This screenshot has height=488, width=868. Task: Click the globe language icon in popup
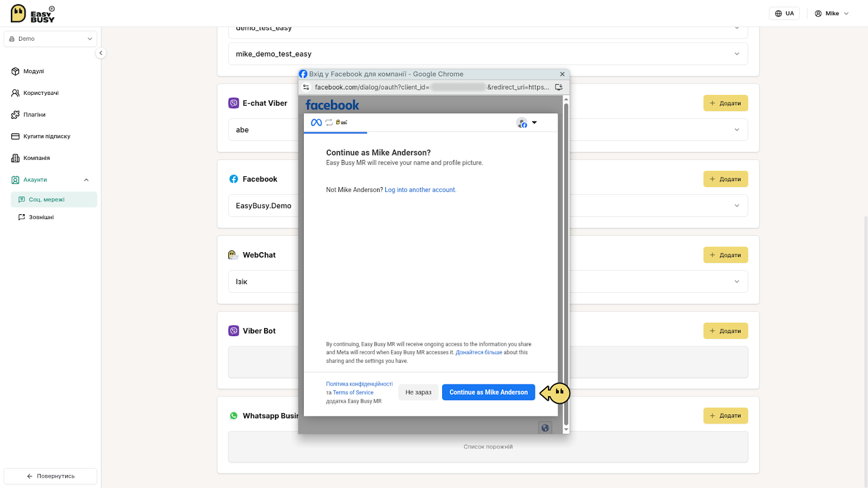[x=545, y=428]
